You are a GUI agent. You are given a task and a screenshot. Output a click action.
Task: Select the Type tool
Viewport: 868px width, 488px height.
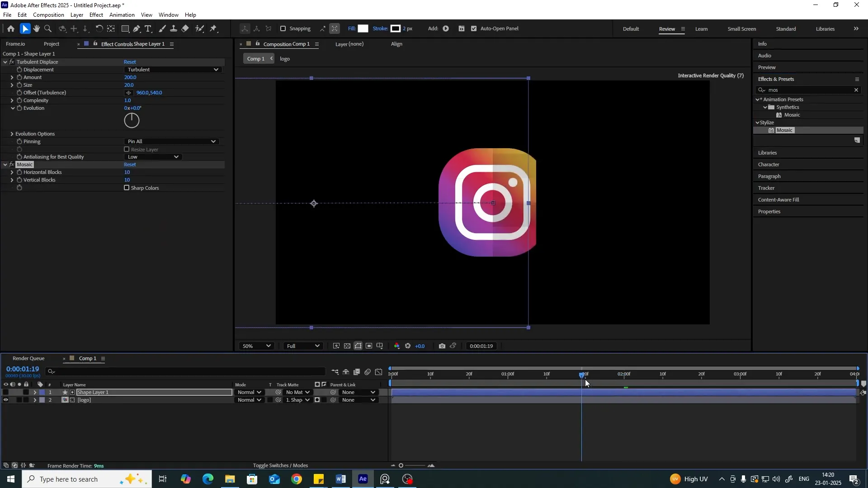pyautogui.click(x=148, y=29)
